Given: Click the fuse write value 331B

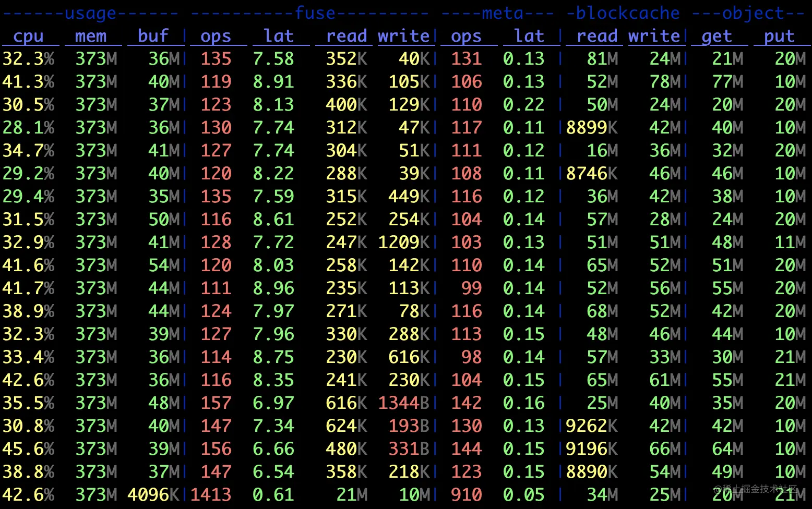Looking at the screenshot, I should (x=409, y=449).
